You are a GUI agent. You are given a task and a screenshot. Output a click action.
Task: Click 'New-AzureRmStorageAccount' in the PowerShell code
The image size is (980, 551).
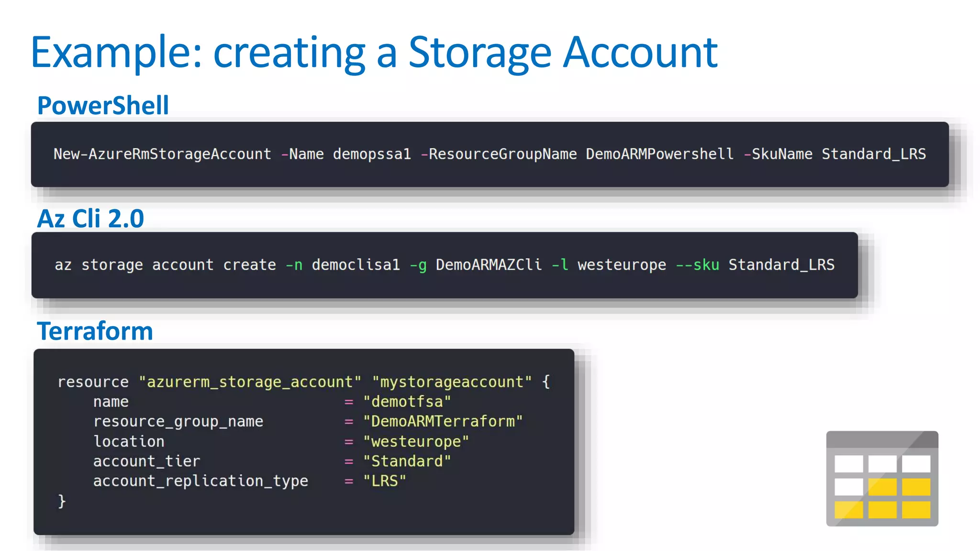pos(162,154)
